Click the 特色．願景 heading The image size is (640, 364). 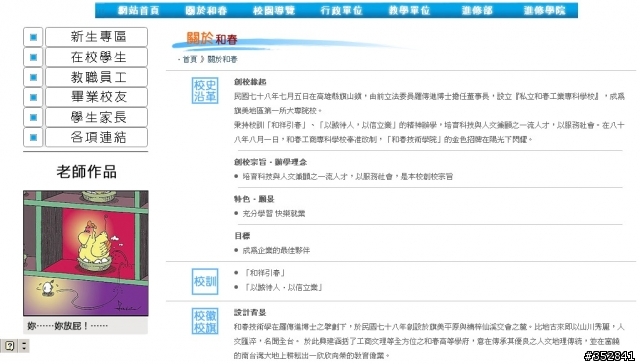tap(254, 199)
